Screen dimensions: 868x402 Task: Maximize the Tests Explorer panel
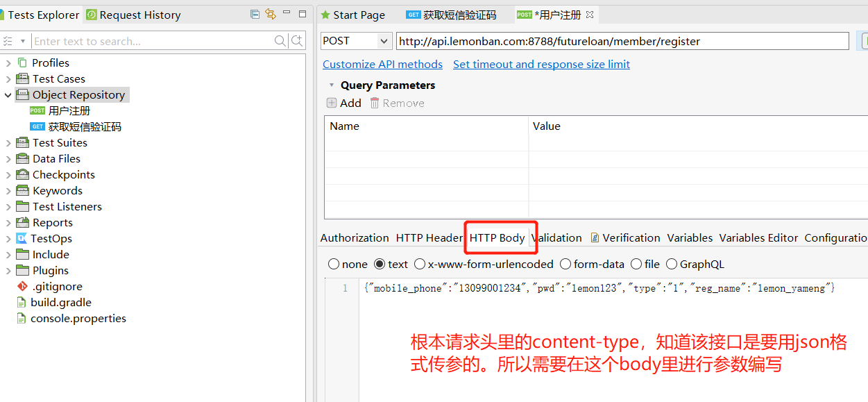301,13
